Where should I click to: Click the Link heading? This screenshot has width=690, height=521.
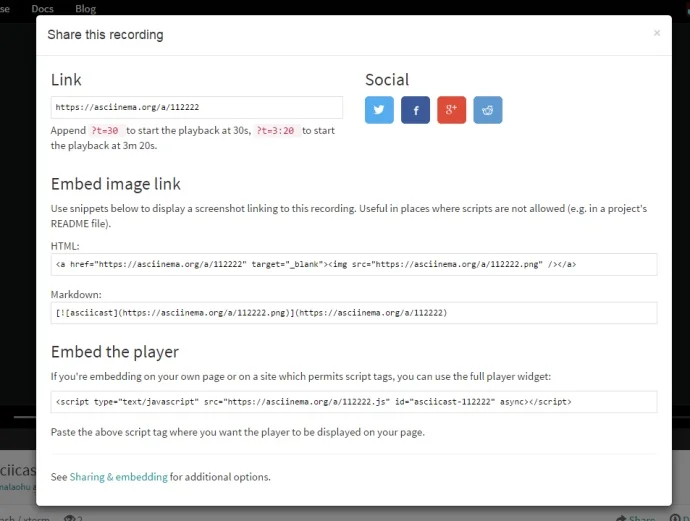click(66, 80)
